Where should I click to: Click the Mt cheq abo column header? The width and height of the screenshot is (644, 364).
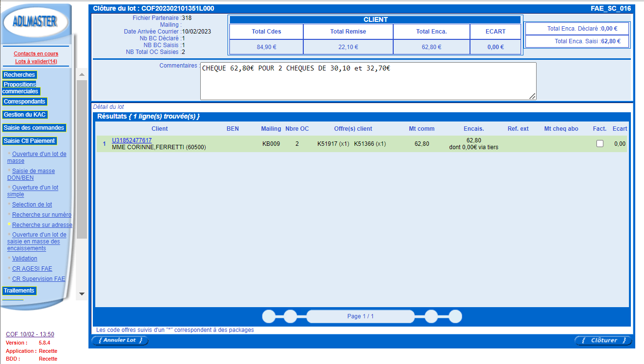(561, 129)
